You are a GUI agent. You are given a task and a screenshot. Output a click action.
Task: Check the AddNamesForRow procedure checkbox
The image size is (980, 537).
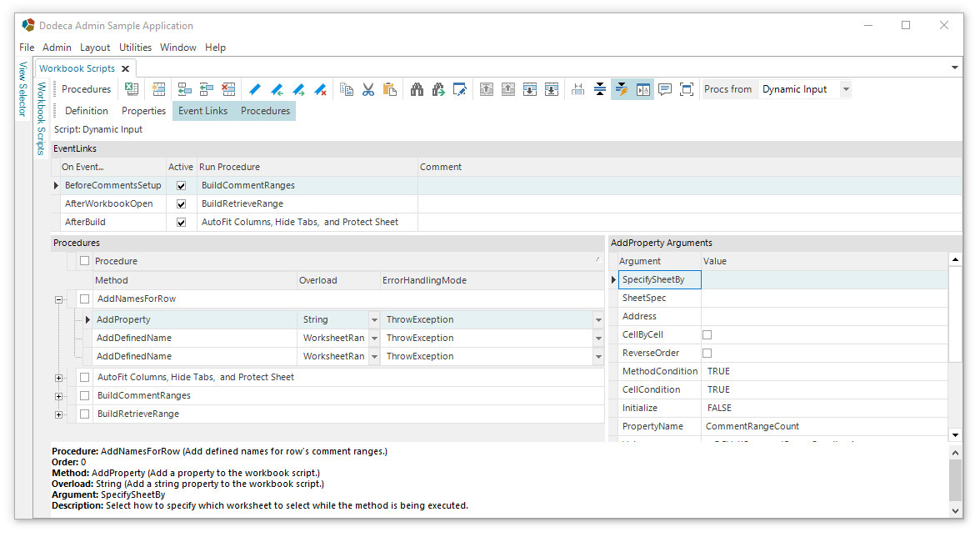click(84, 299)
